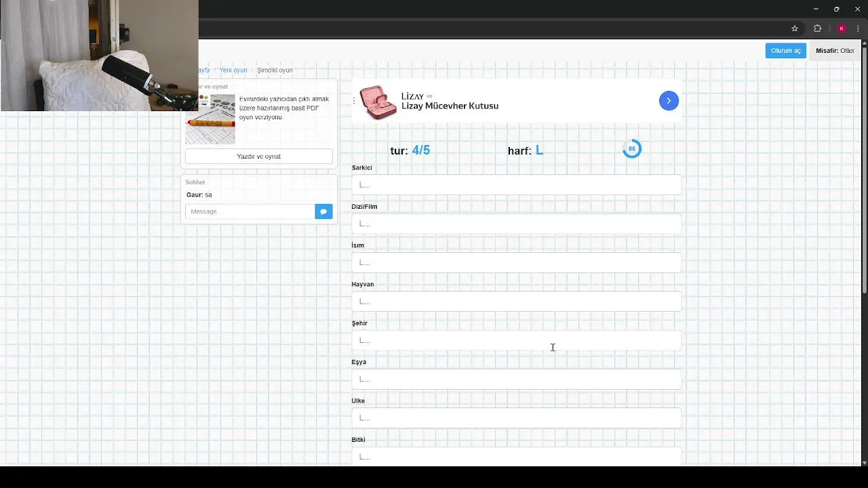The image size is (868, 488).
Task: Minimize the browser window
Action: [816, 9]
